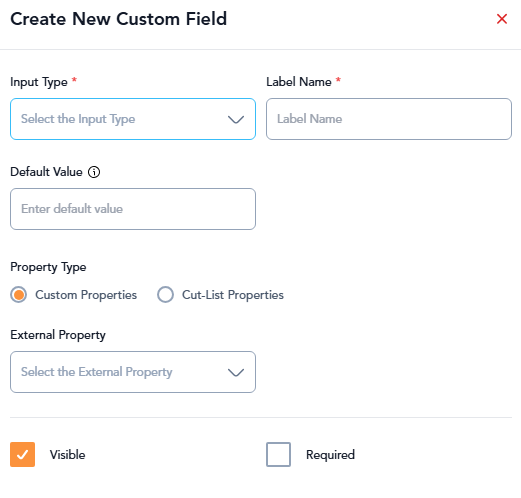
Task: Focus the 'Enter default value' text field
Action: [133, 209]
